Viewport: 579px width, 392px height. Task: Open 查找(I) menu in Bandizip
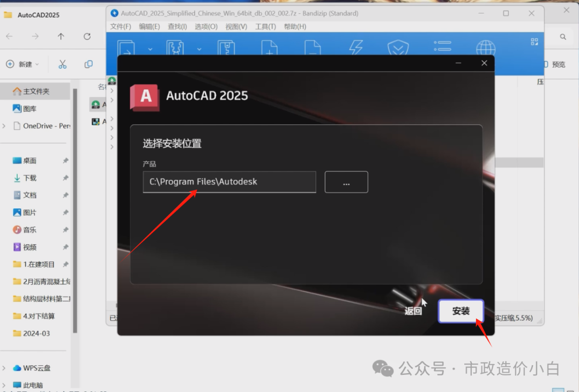(177, 27)
